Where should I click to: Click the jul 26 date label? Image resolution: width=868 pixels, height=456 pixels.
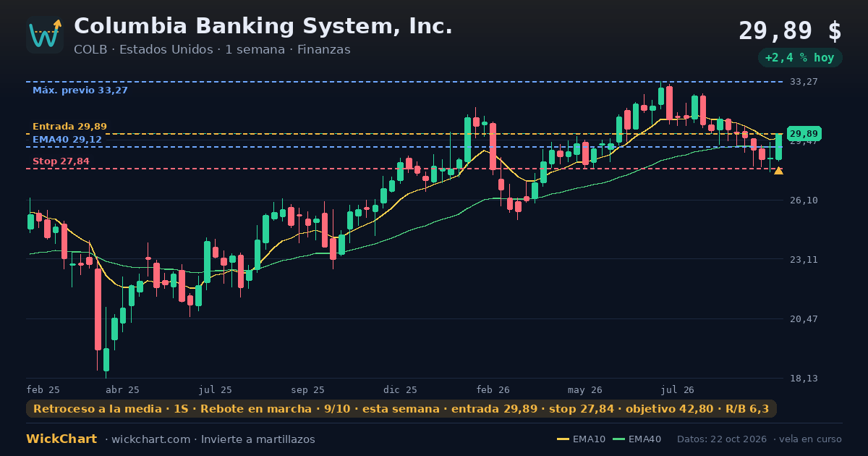click(678, 389)
